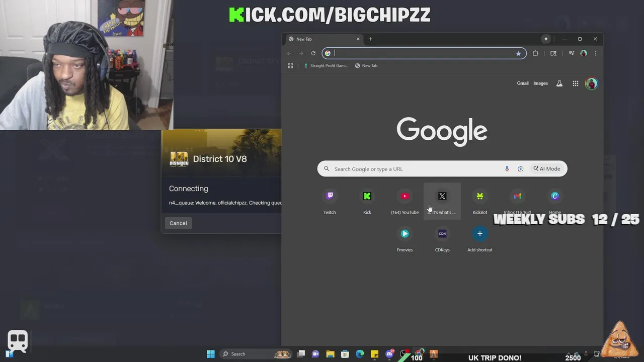Screen dimensions: 644x362
Task: Reload the page in Chrome
Action: point(313,53)
